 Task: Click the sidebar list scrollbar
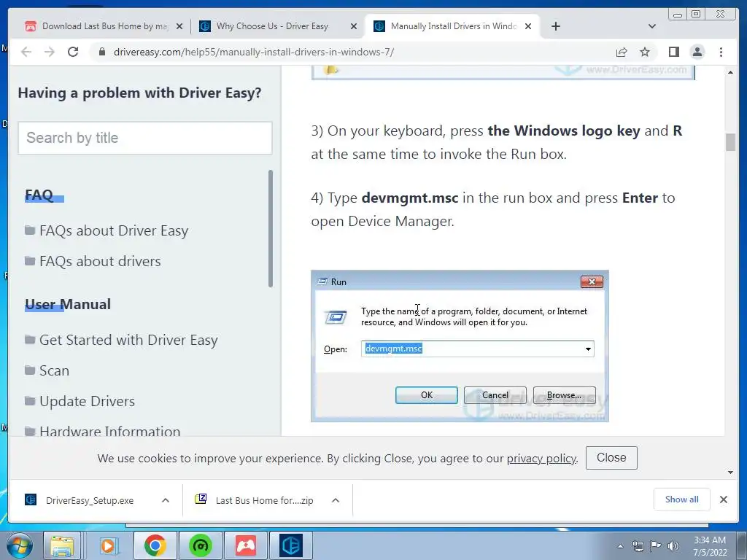click(271, 229)
